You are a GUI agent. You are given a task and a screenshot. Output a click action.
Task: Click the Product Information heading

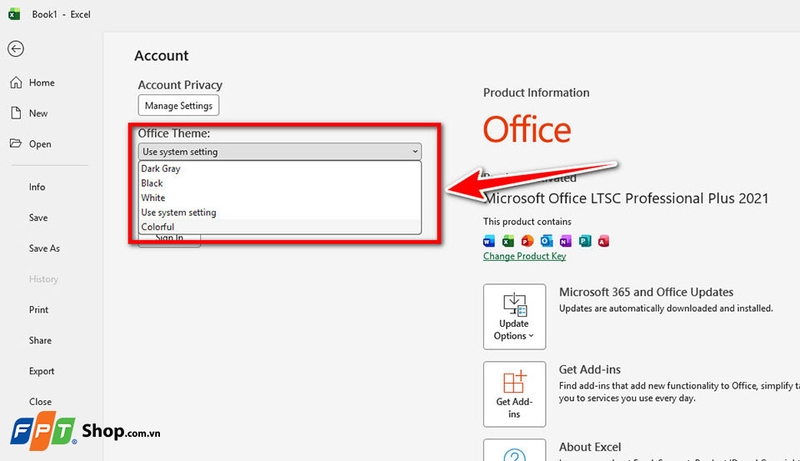tap(536, 93)
